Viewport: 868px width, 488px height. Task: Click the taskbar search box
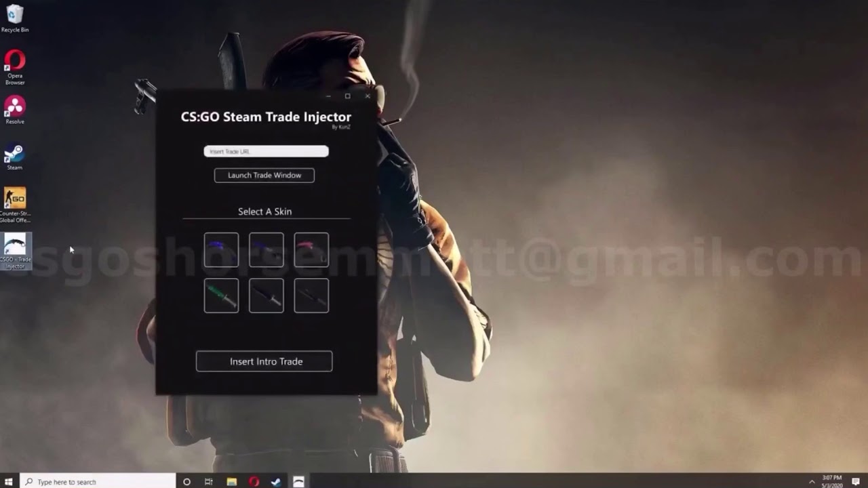98,482
